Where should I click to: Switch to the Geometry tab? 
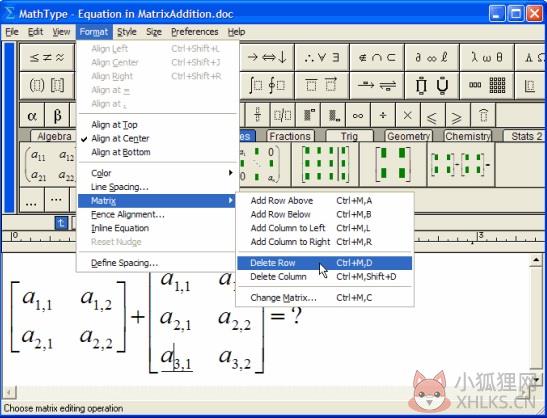pyautogui.click(x=408, y=136)
